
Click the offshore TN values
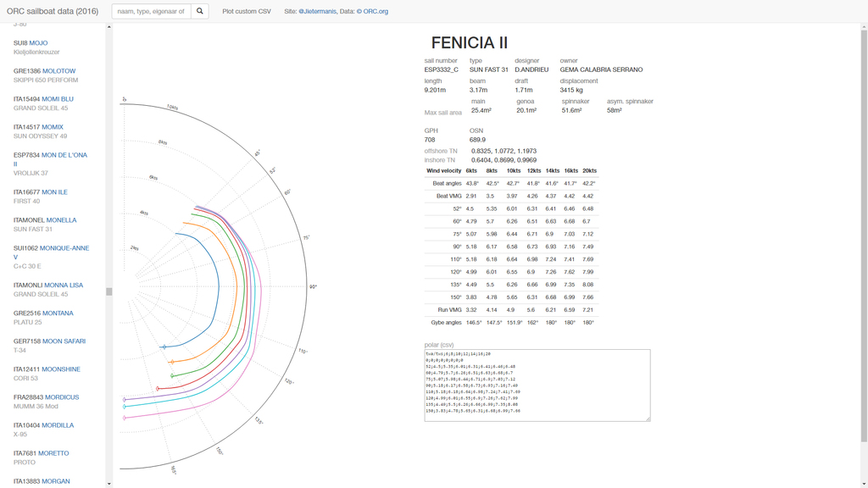click(504, 151)
